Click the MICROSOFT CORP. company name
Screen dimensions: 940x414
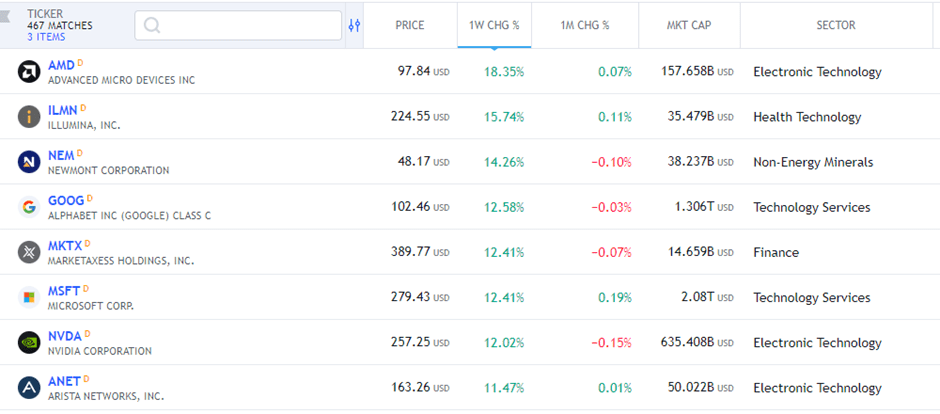(91, 306)
